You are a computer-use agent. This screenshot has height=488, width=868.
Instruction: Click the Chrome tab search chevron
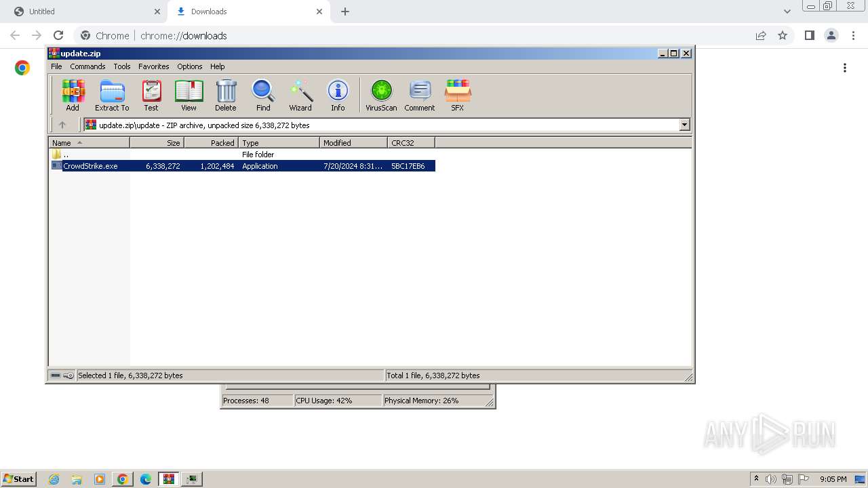coord(787,12)
